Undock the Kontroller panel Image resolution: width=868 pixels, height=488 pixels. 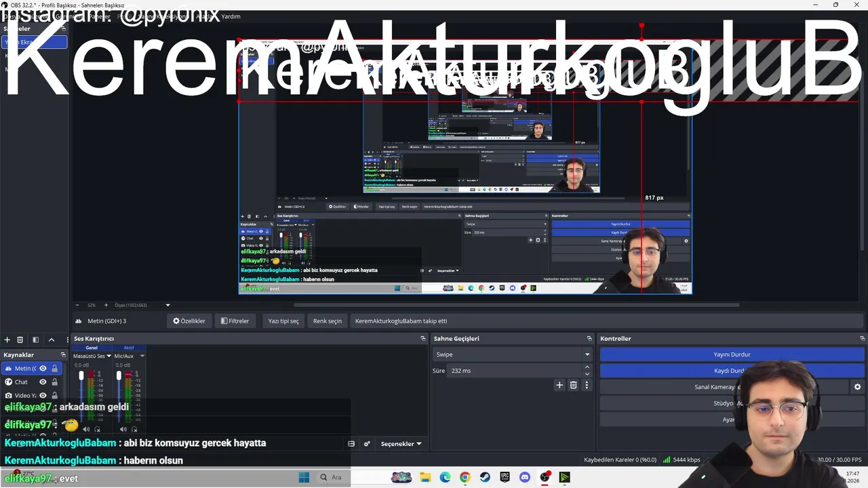click(x=862, y=338)
